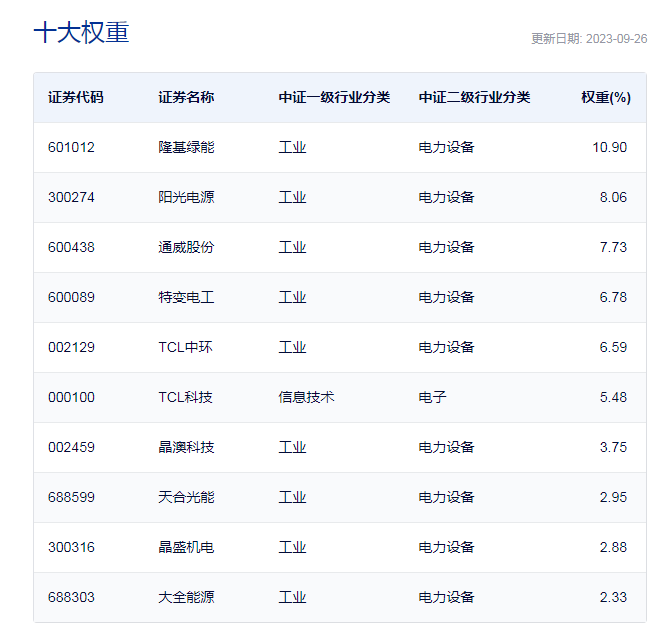Click the weight value 2.88
This screenshot has height=643, width=663.
(613, 547)
